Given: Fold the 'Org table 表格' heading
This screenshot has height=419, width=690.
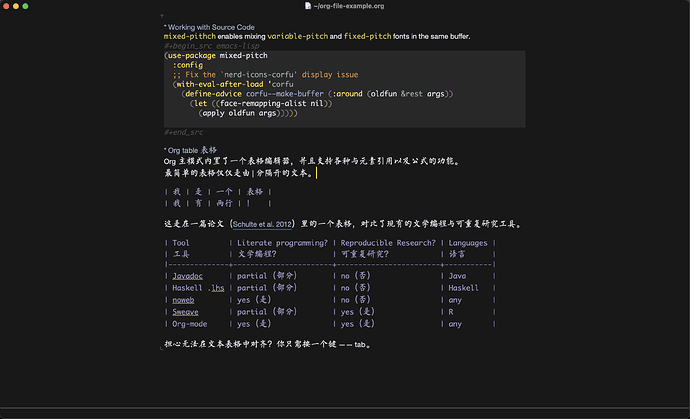Looking at the screenshot, I should (198, 150).
